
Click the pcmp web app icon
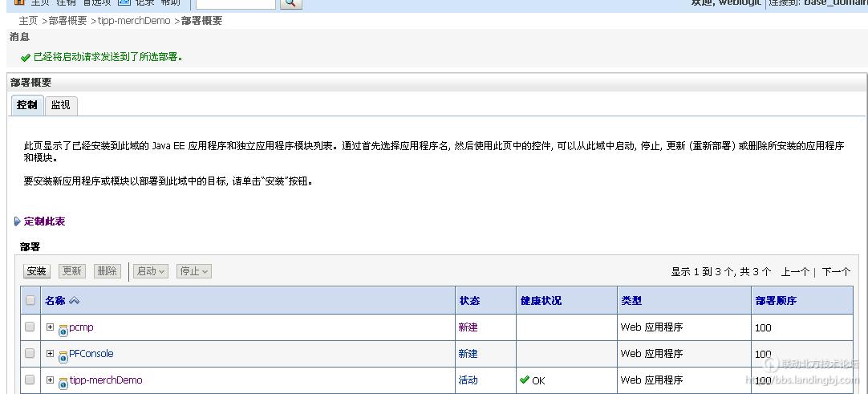pyautogui.click(x=63, y=330)
